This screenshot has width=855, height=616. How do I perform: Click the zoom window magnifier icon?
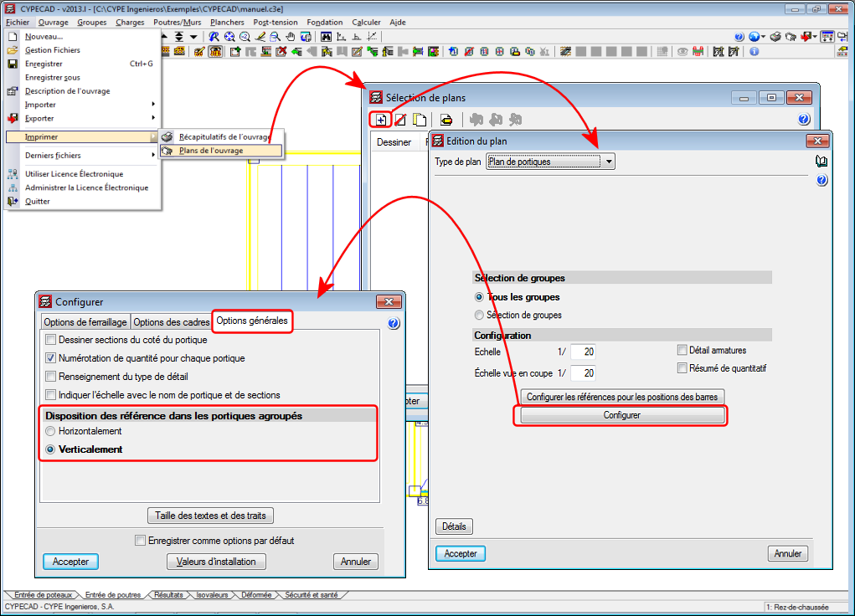click(x=275, y=37)
